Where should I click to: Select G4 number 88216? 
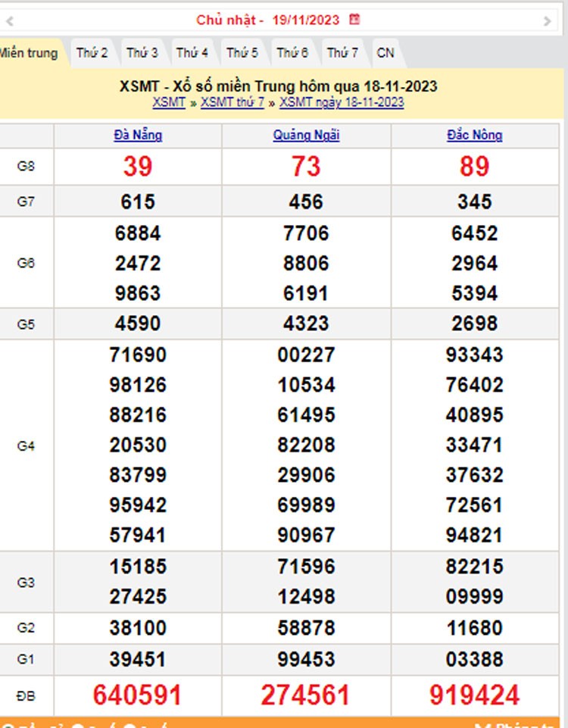point(138,415)
